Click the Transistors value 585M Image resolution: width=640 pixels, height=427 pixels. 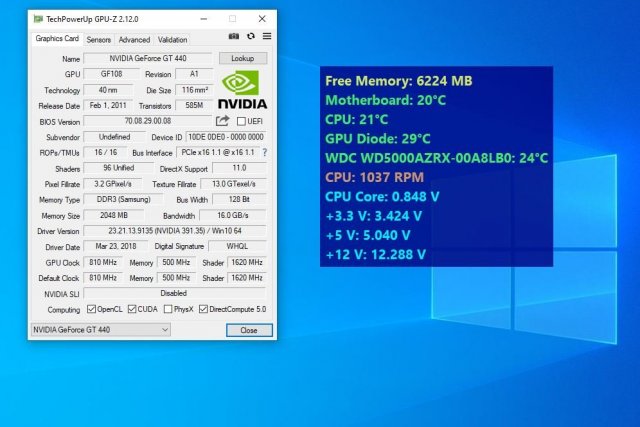tap(194, 105)
